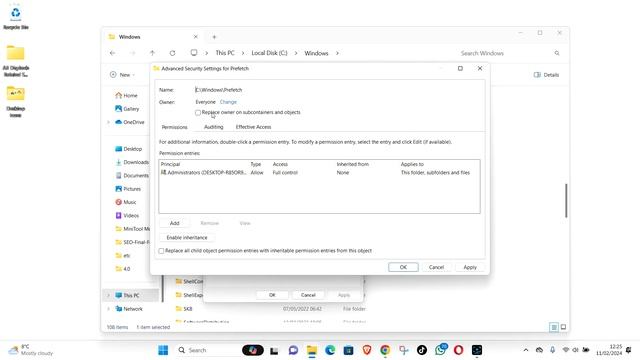This screenshot has height=360, width=640.
Task: Check Replace owner on subcontainers and objects
Action: point(198,112)
